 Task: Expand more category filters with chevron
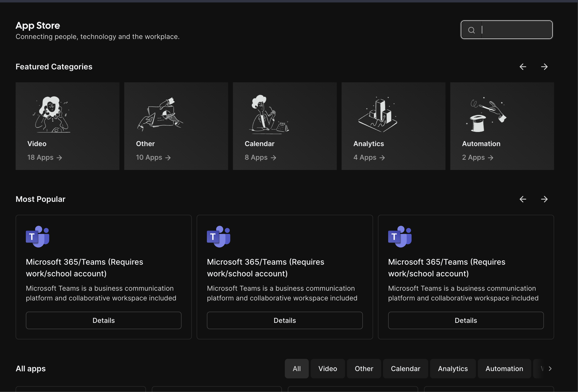[x=550, y=369]
